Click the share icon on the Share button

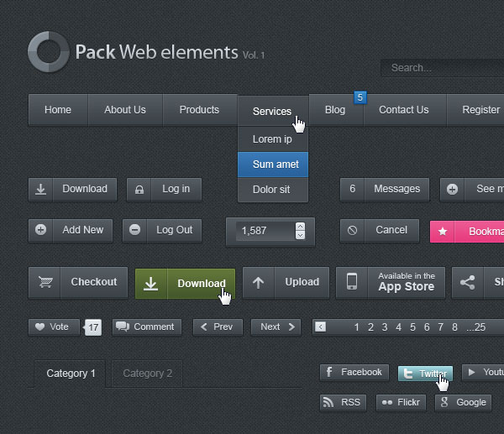tap(467, 283)
